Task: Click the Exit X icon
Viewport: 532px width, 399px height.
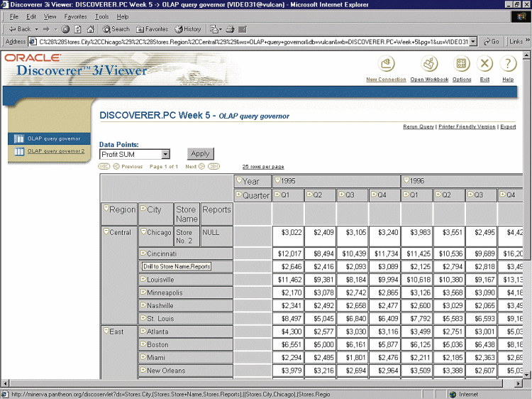Action: tap(484, 64)
